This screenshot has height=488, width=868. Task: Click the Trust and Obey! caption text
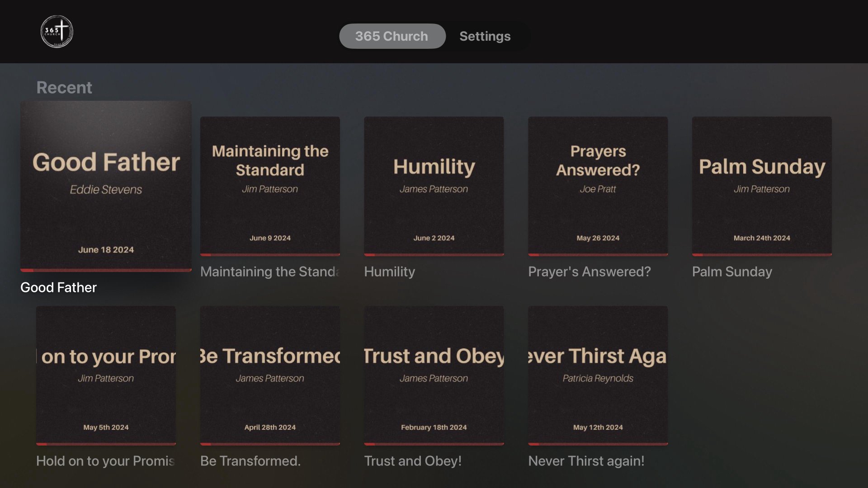click(413, 461)
